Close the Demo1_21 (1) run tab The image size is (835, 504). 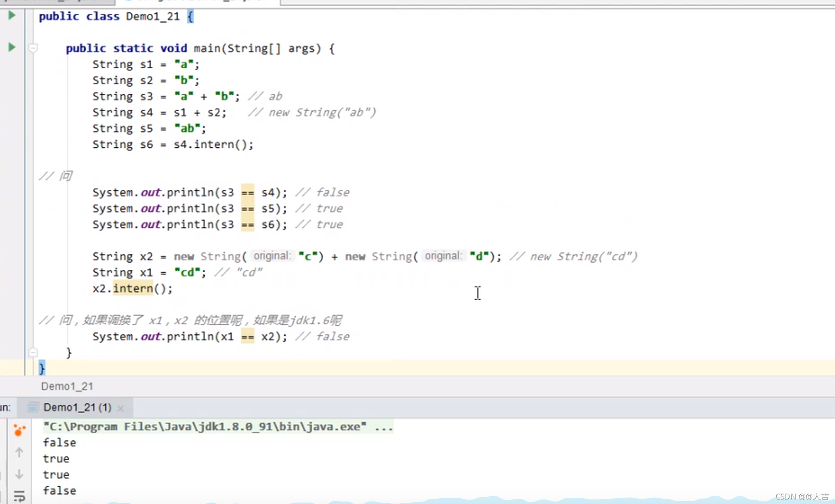[x=121, y=408]
